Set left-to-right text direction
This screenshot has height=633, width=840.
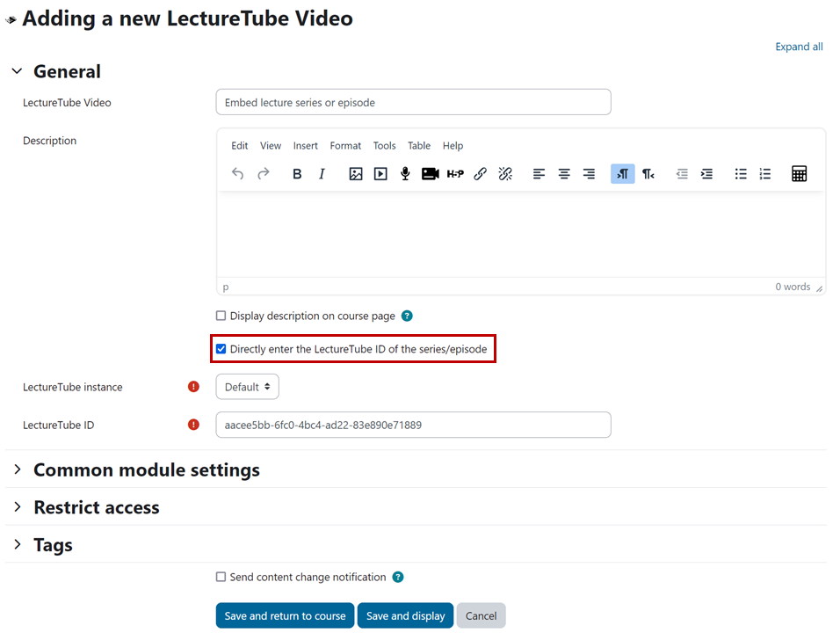[622, 174]
